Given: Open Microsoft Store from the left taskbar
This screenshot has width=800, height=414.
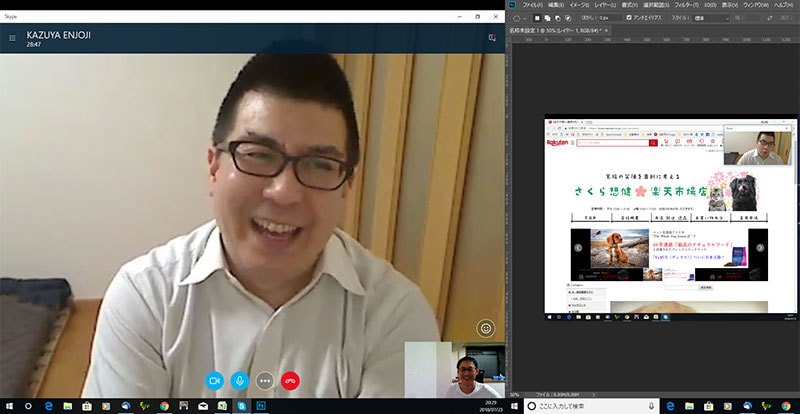Looking at the screenshot, I should coord(87,406).
